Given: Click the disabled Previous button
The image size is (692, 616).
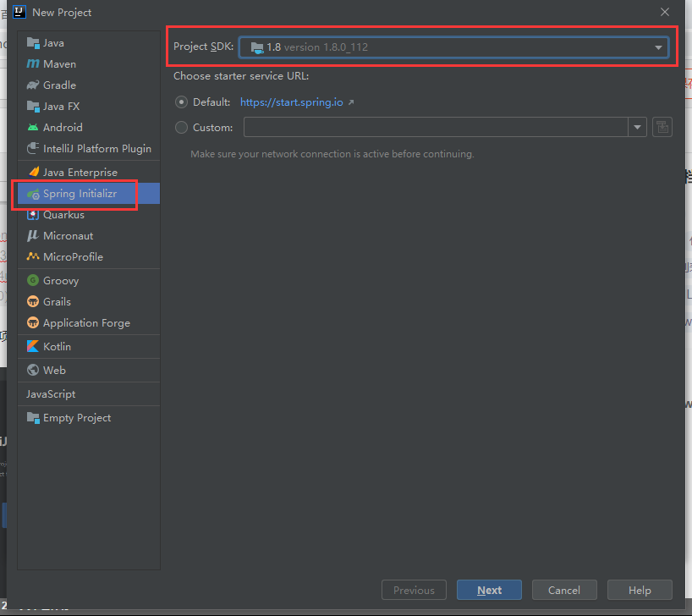Looking at the screenshot, I should point(414,590).
